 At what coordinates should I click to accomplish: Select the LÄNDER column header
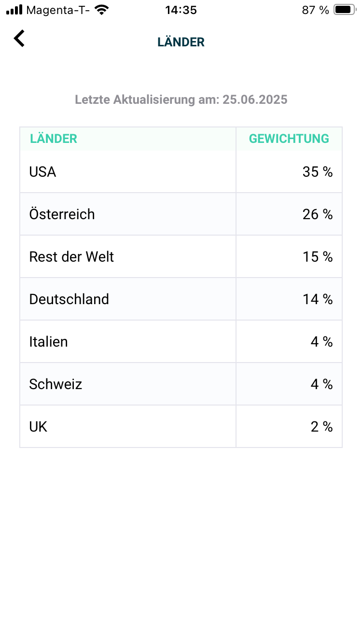tap(53, 139)
